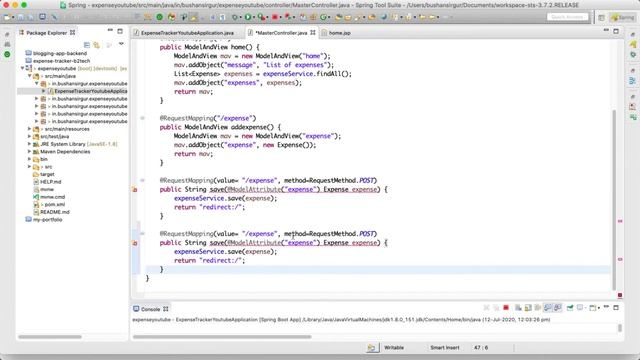This screenshot has height=360, width=640.
Task: Switch to ExpenseTrackerYoutubeApplication.java tab
Action: (x=187, y=33)
